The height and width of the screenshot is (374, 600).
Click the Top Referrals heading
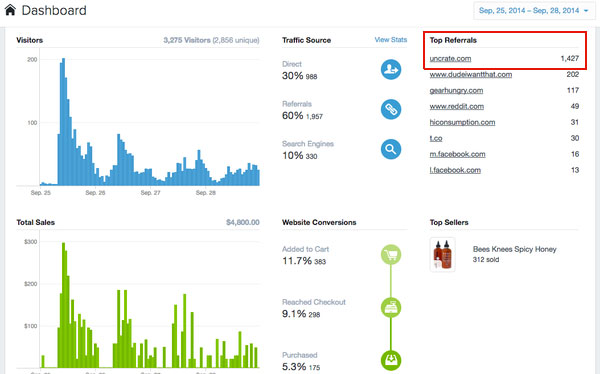pyautogui.click(x=453, y=40)
